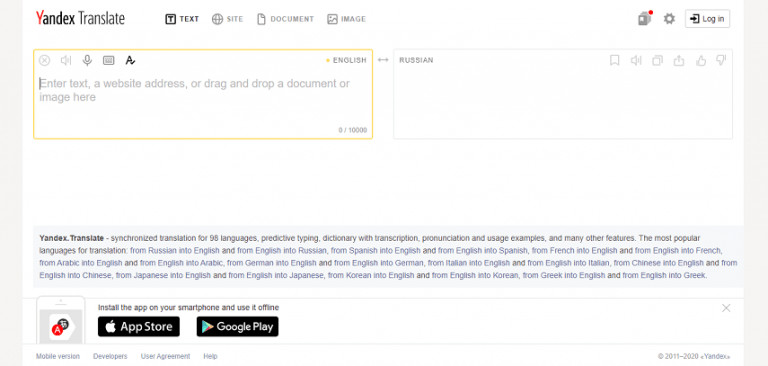This screenshot has height=366, width=768.
Task: Bookmark the translation to favorites
Action: (x=615, y=60)
